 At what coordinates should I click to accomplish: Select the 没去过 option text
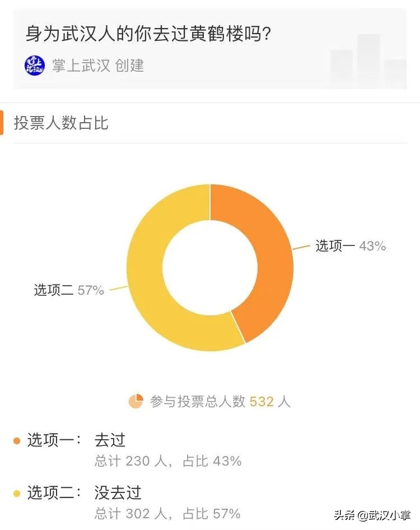(x=118, y=494)
